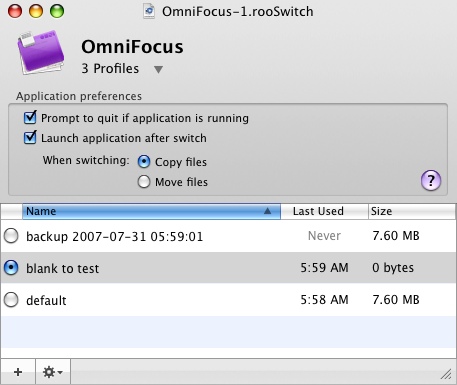Click the yellow minimize window button
Image resolution: width=457 pixels, height=385 pixels.
coord(36,11)
